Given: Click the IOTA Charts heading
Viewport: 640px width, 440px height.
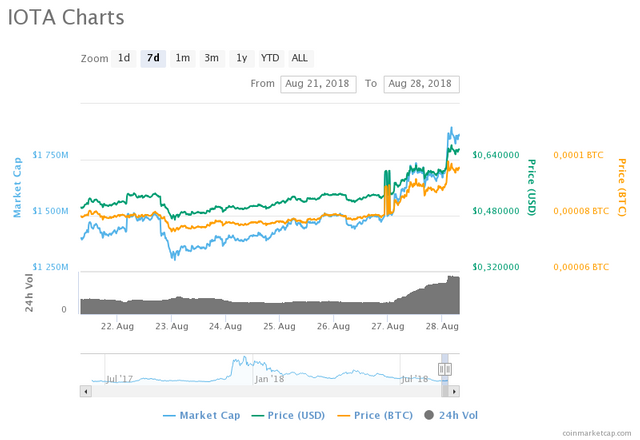Looking at the screenshot, I should click(x=66, y=18).
